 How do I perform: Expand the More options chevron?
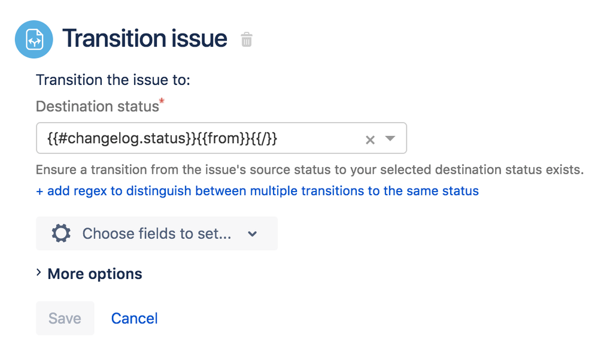(39, 273)
